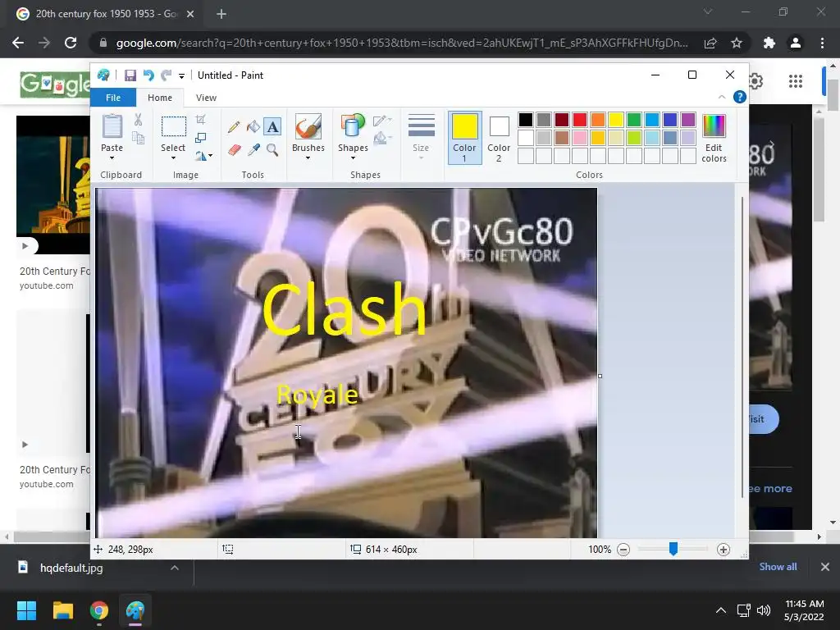Open the File menu in Paint

[x=113, y=98]
